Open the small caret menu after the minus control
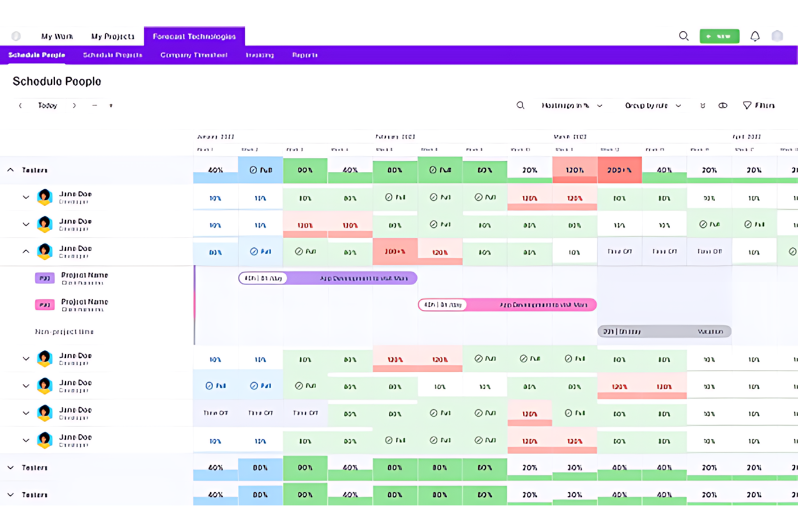 point(111,106)
